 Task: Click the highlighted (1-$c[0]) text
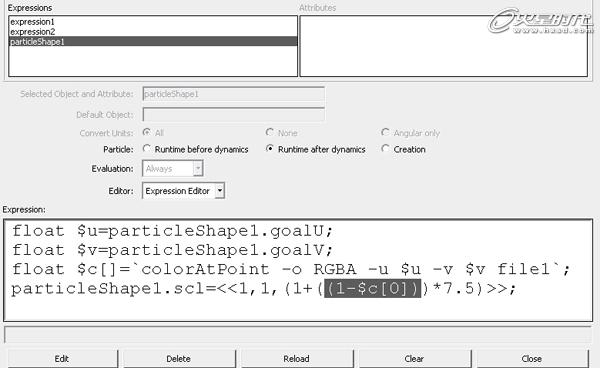[x=372, y=288]
